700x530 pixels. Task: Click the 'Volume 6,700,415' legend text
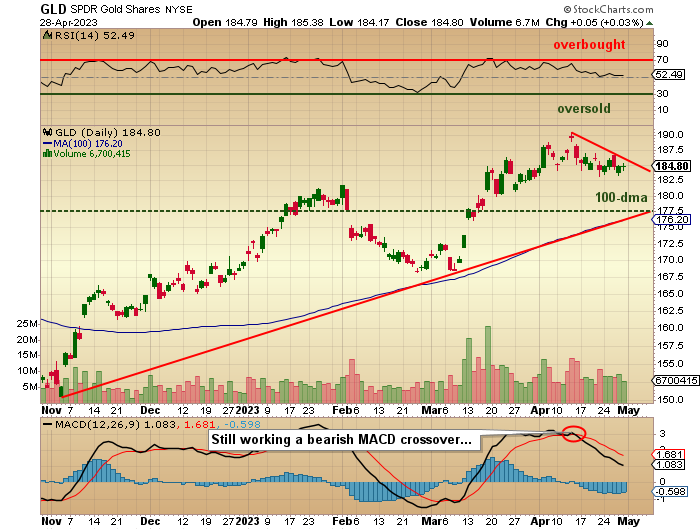click(92, 154)
